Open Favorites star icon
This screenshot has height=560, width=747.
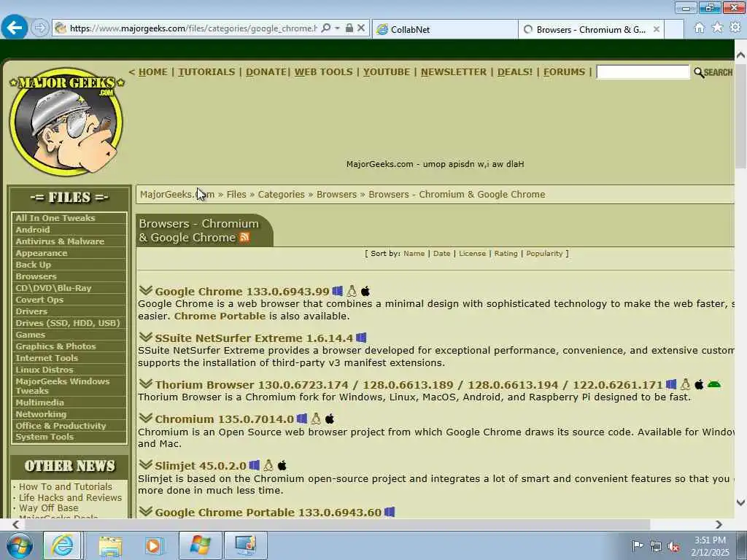pos(717,28)
